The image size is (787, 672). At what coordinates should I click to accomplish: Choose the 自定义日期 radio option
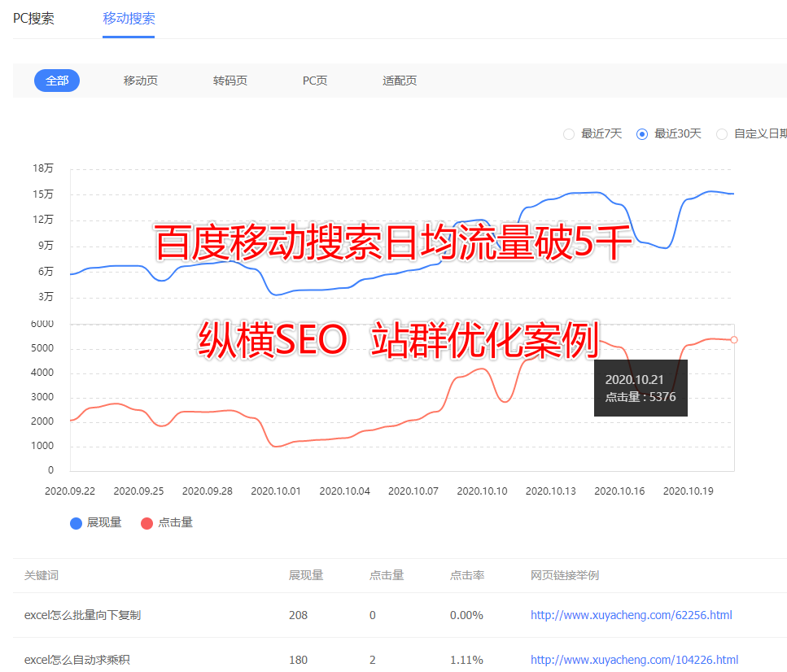722,133
